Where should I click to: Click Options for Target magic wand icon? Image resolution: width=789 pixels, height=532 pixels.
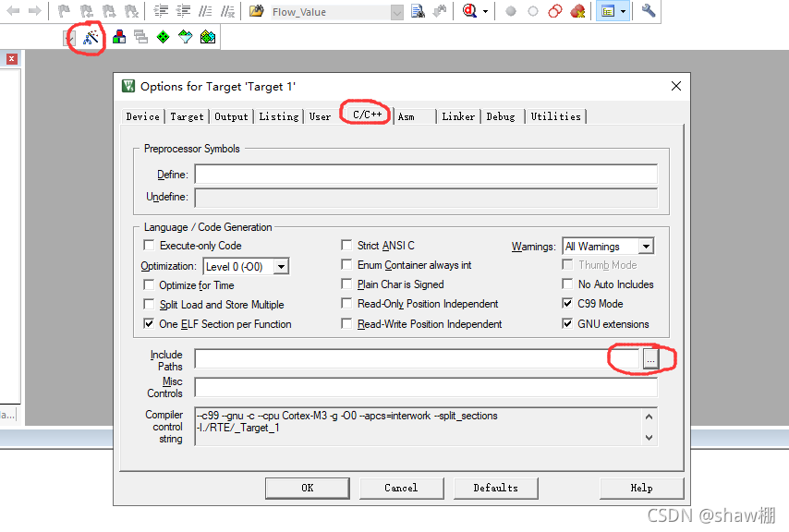[91, 37]
